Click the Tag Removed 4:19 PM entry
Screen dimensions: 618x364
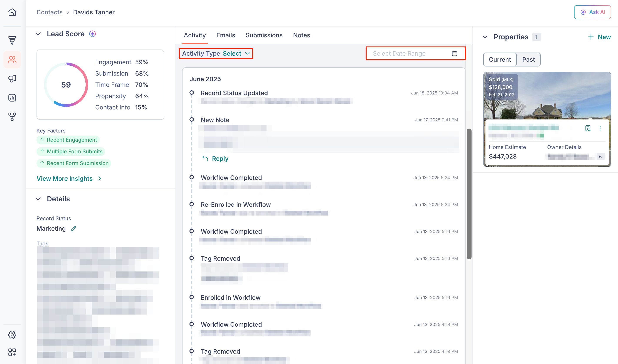(x=220, y=351)
